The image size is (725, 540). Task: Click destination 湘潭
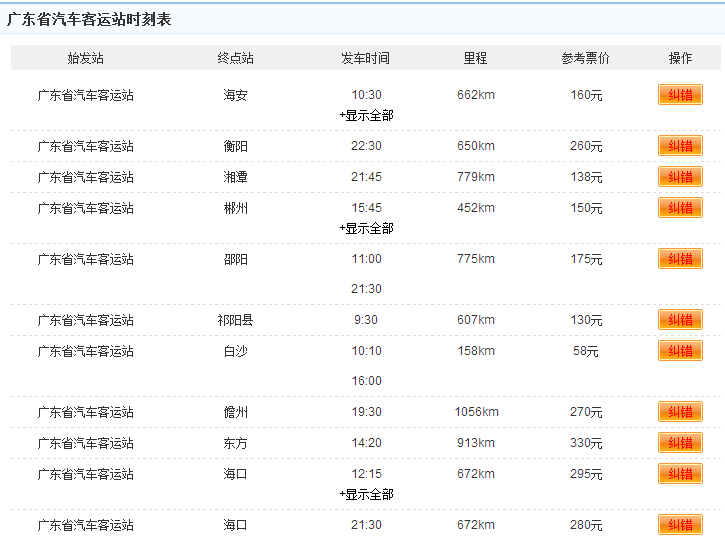pyautogui.click(x=235, y=178)
